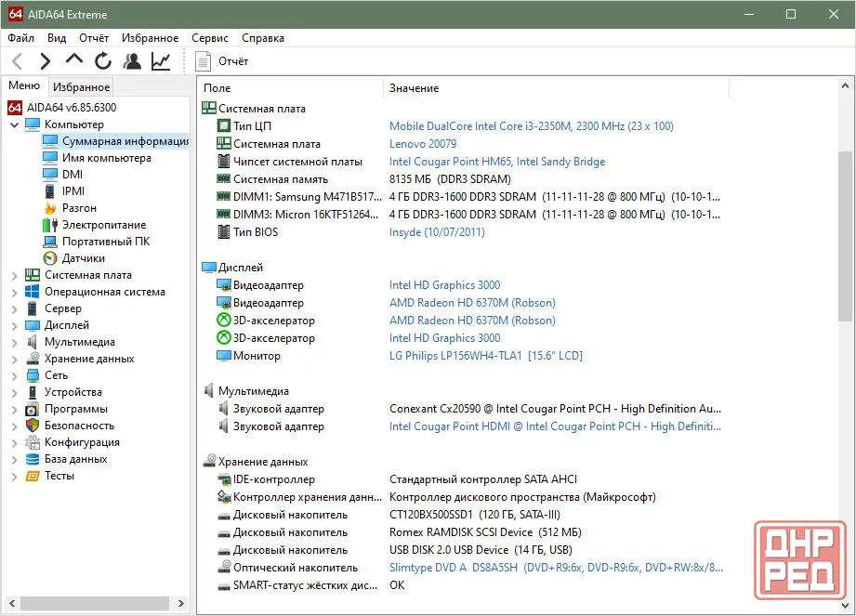856x616 pixels.
Task: Select the DMI tree icon
Action: tap(49, 175)
